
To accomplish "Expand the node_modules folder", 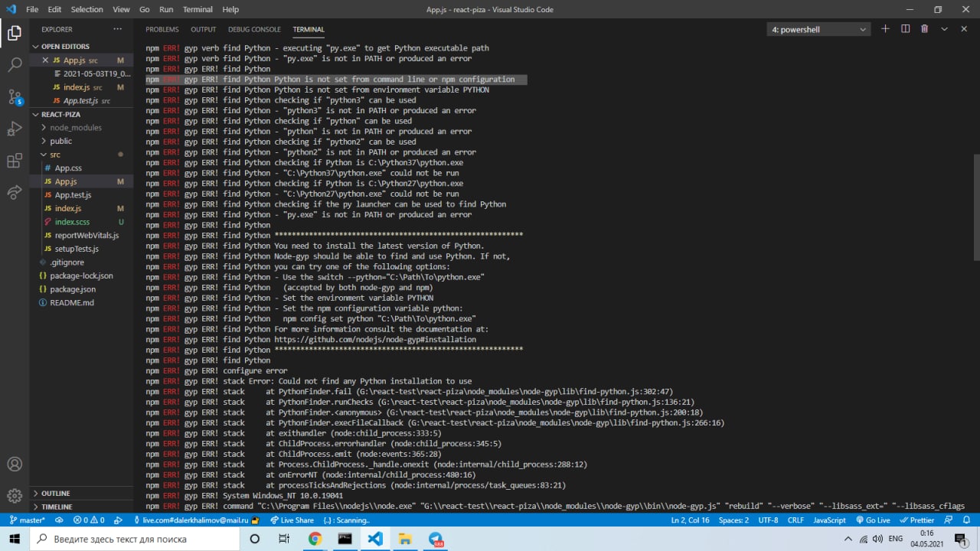I will point(81,128).
